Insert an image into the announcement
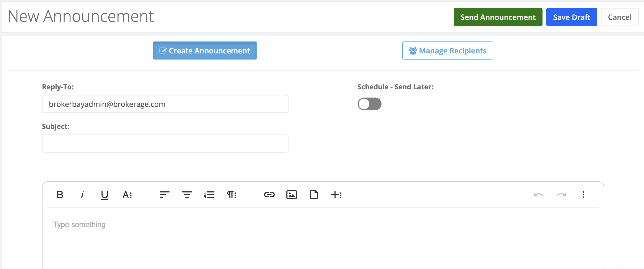This screenshot has width=644, height=269. coord(291,195)
